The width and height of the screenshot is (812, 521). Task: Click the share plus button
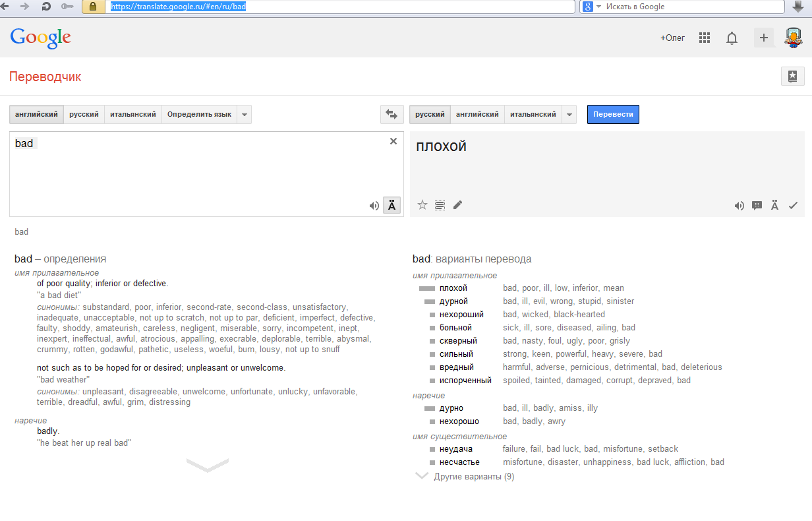764,38
